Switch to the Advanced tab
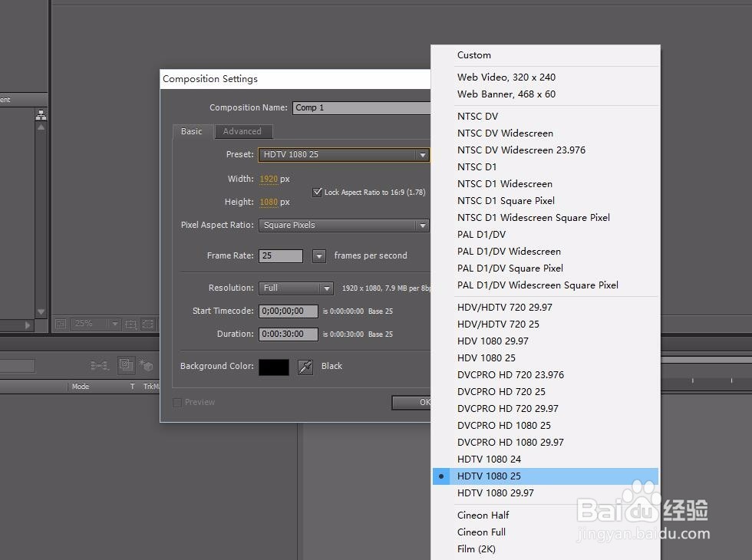752x560 pixels. pyautogui.click(x=242, y=131)
